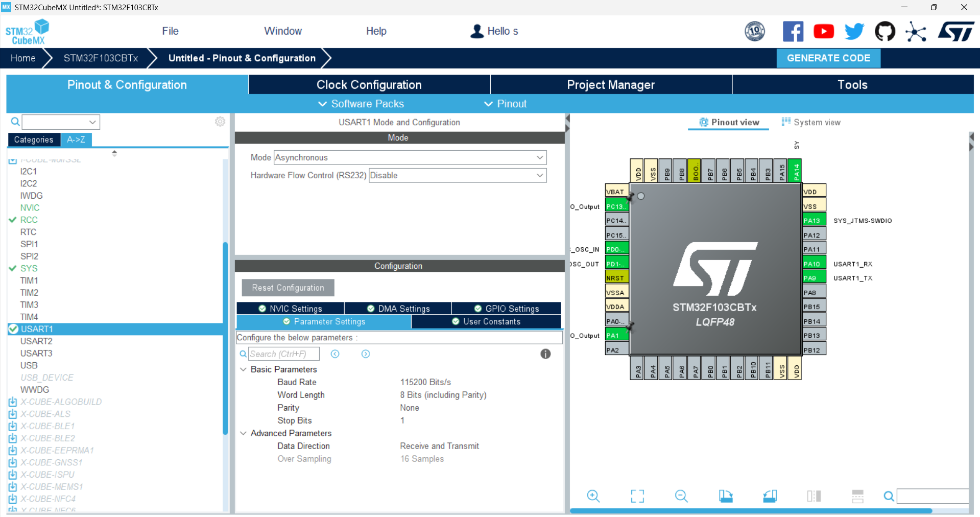
Task: Open the Help menu
Action: (376, 31)
